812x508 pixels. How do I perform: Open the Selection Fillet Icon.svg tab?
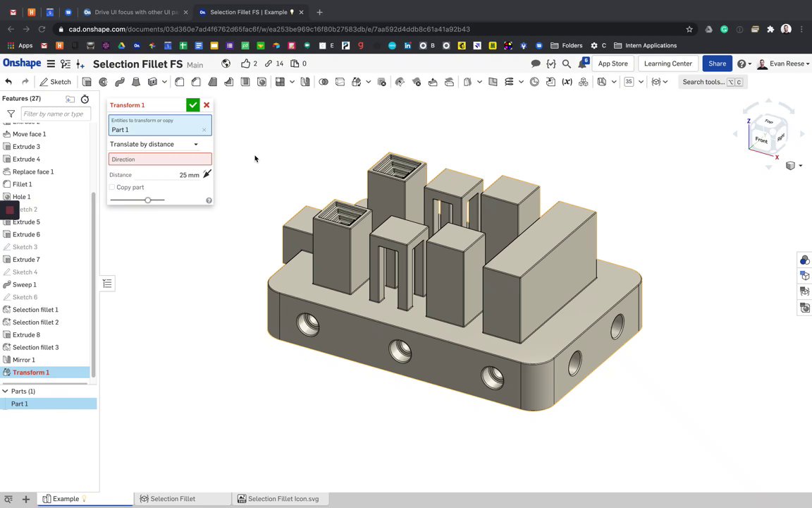coord(283,499)
